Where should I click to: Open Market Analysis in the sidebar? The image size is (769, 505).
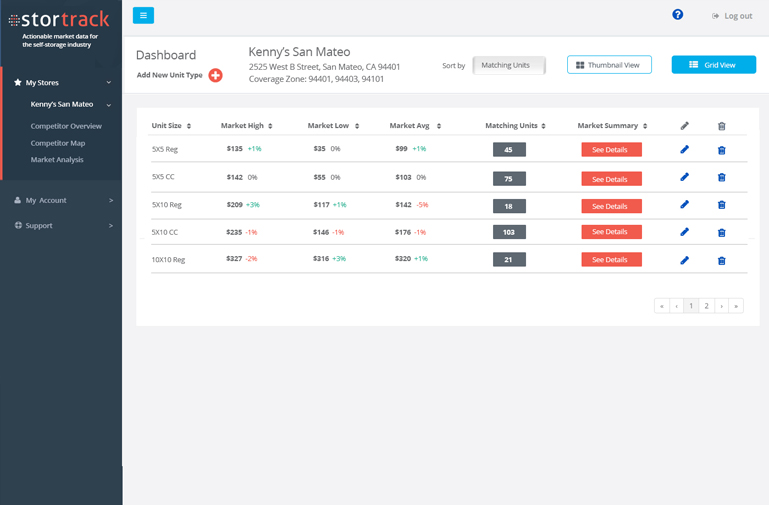coord(57,159)
